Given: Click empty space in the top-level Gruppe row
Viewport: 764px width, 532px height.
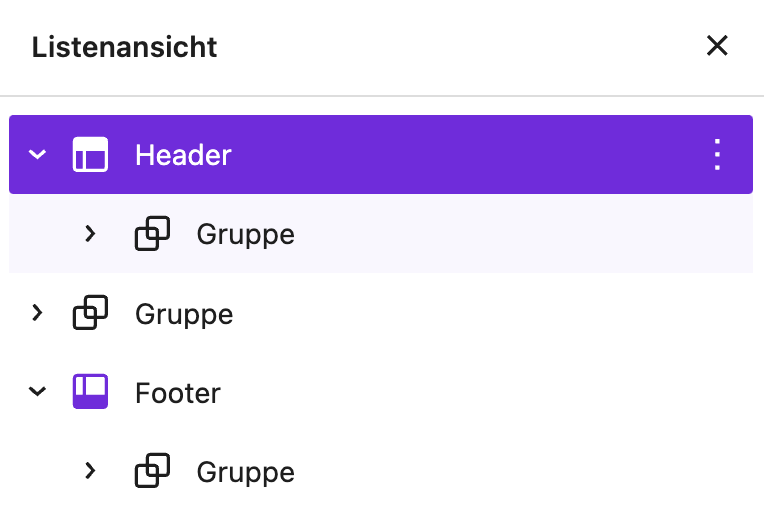Looking at the screenshot, I should pyautogui.click(x=500, y=314).
